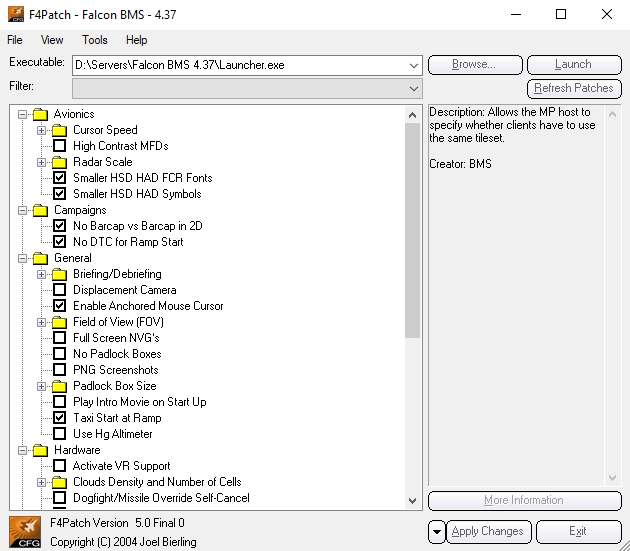Enable Full Screen NVG's checkbox
Viewport: 630px width, 551px height.
59,338
